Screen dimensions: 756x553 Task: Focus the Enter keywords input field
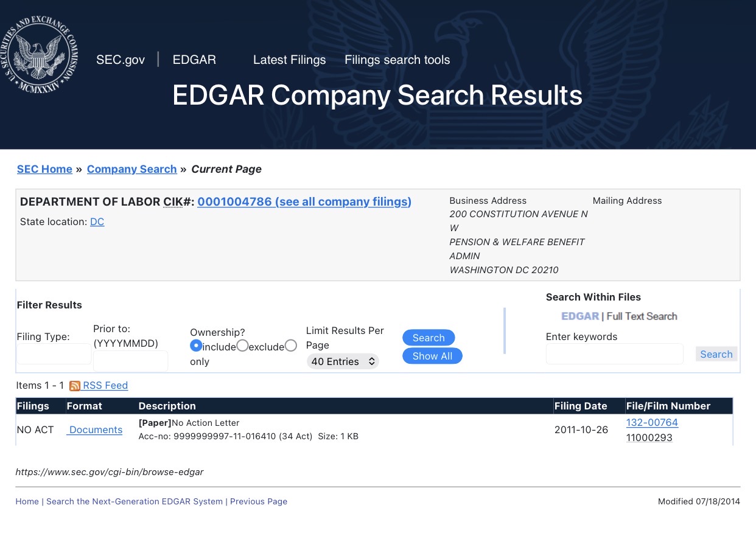click(x=614, y=354)
